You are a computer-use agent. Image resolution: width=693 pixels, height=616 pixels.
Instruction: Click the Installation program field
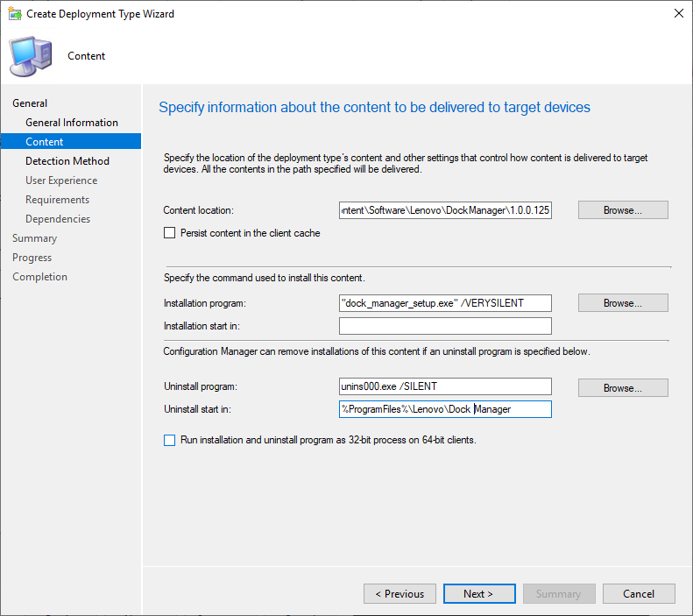pyautogui.click(x=445, y=303)
